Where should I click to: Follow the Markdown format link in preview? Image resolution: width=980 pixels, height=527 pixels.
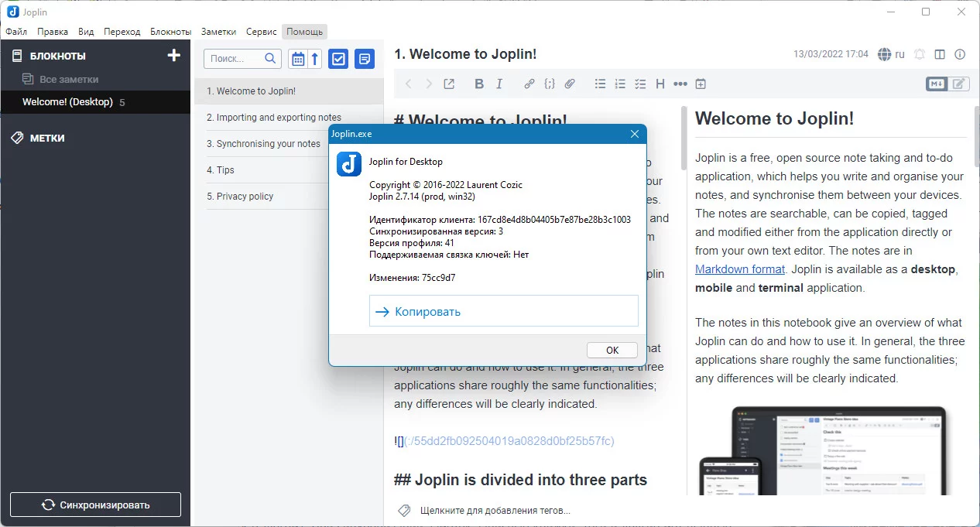pyautogui.click(x=740, y=269)
